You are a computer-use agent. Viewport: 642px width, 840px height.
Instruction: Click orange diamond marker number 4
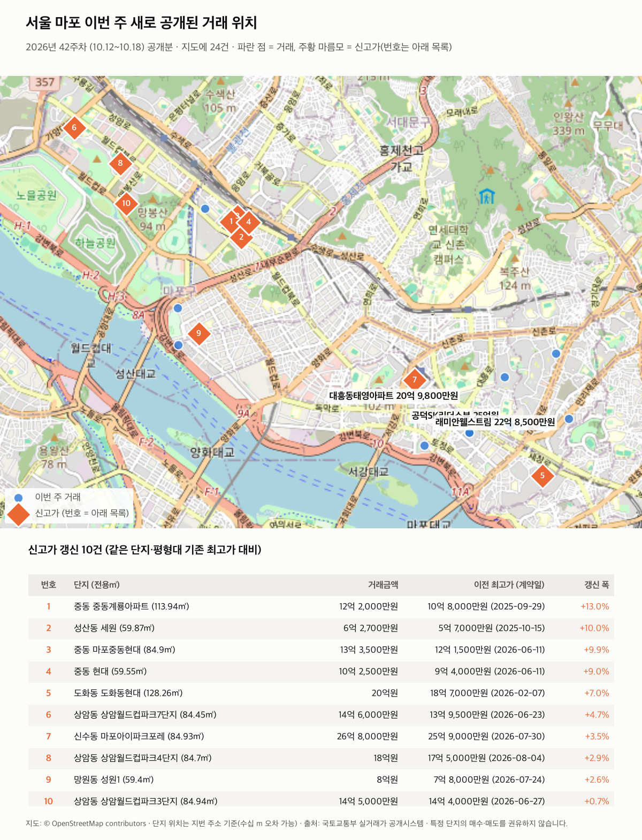[x=248, y=221]
